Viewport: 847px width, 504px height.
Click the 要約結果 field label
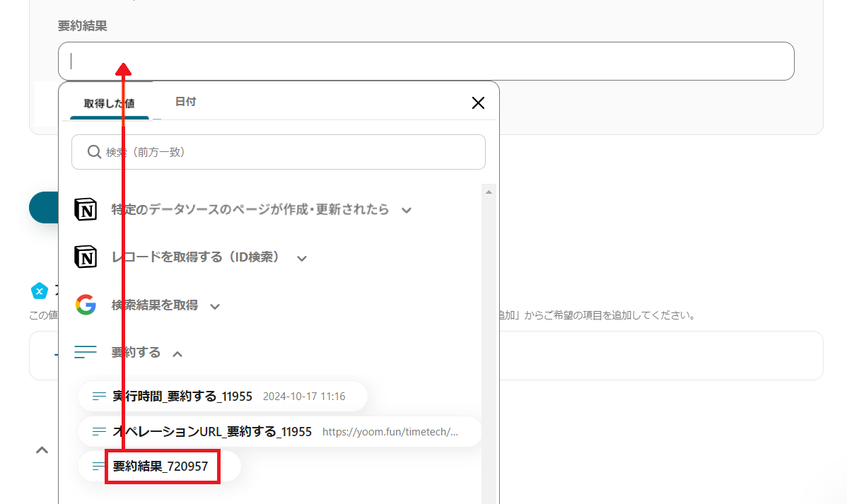[x=83, y=26]
